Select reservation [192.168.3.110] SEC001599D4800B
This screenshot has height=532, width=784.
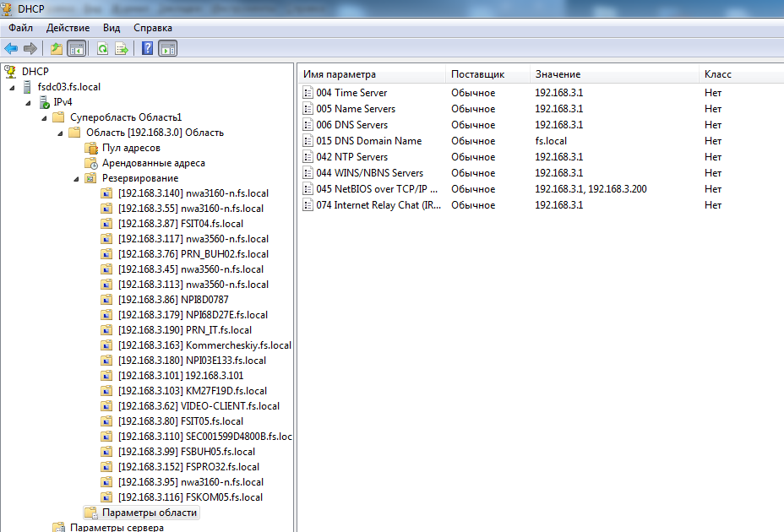[205, 437]
